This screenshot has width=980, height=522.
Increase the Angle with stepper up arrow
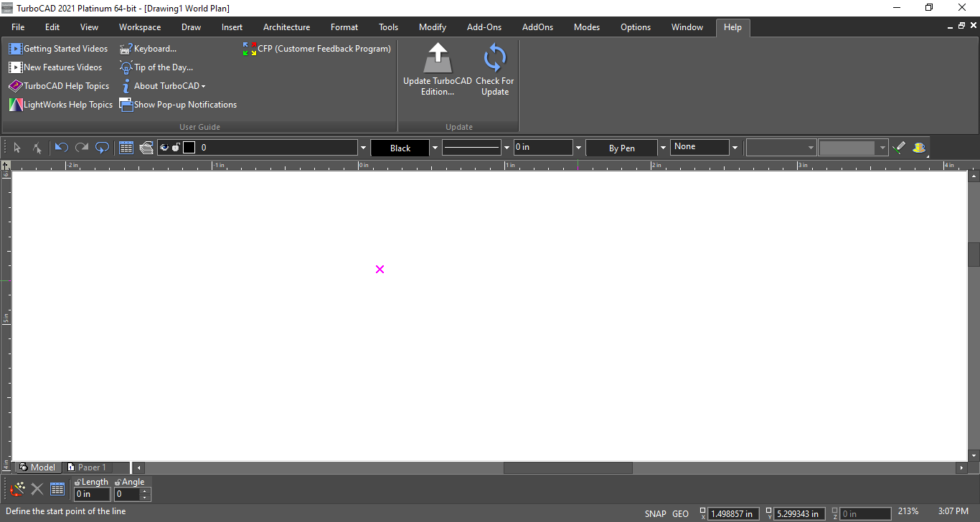pyautogui.click(x=145, y=491)
